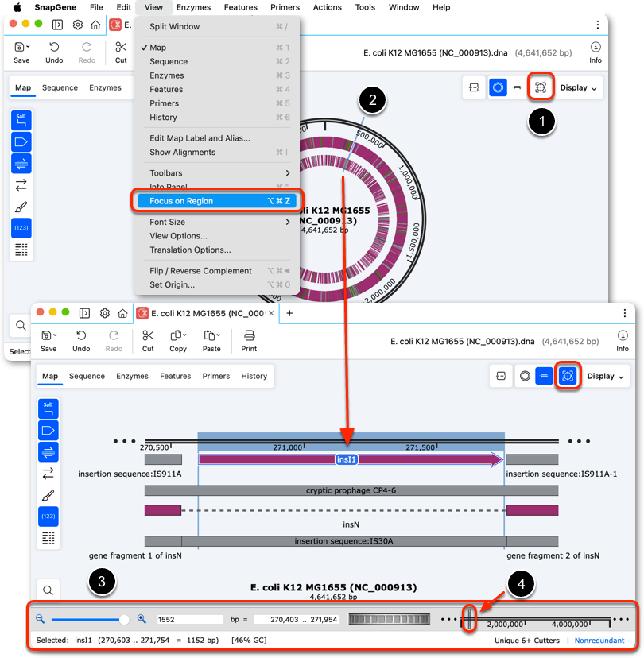The height and width of the screenshot is (658, 644).
Task: Toggle sidebar panel icon in back window
Action: click(57, 25)
